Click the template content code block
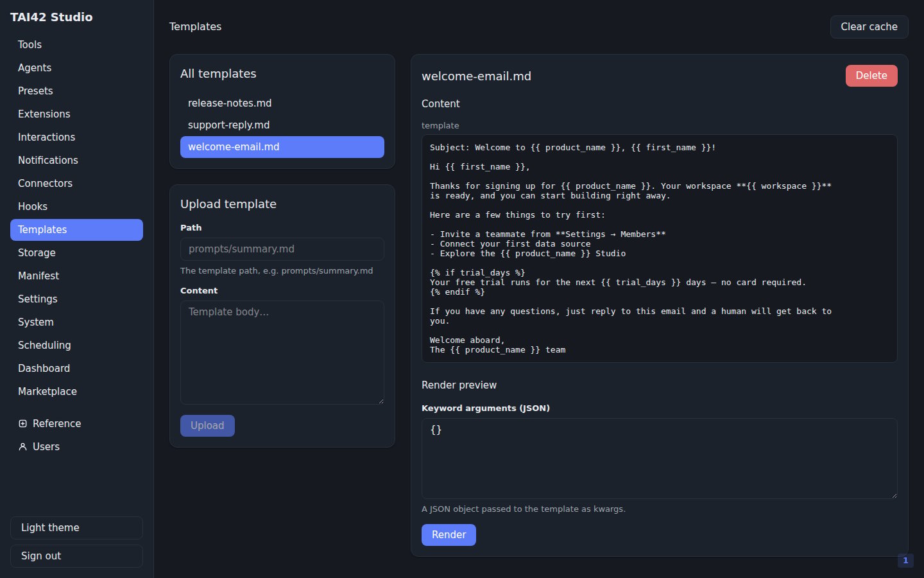This screenshot has height=578, width=924. [x=660, y=249]
